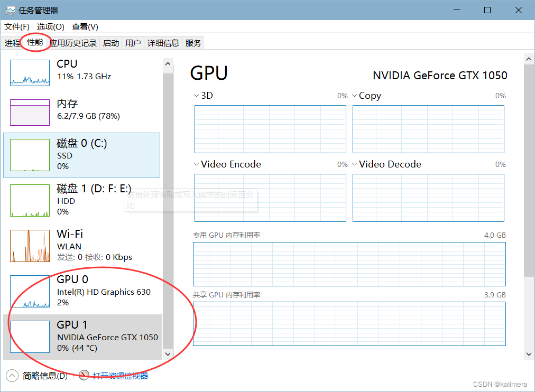This screenshot has width=535, height=392.
Task: Select the CPU performance graph thumbnail
Action: [29, 73]
